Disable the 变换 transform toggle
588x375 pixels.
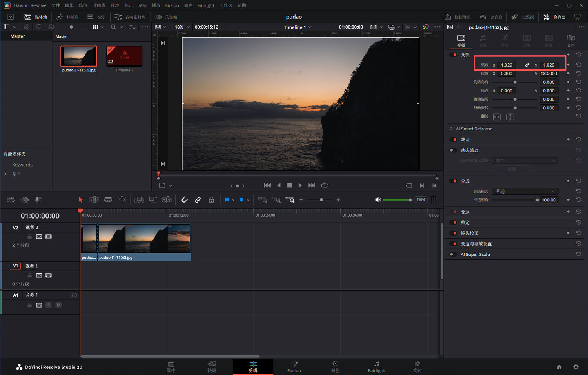coord(453,55)
